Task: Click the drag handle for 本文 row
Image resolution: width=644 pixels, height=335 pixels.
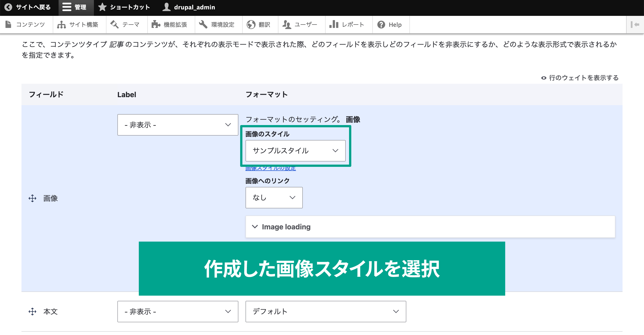Action: coord(32,312)
